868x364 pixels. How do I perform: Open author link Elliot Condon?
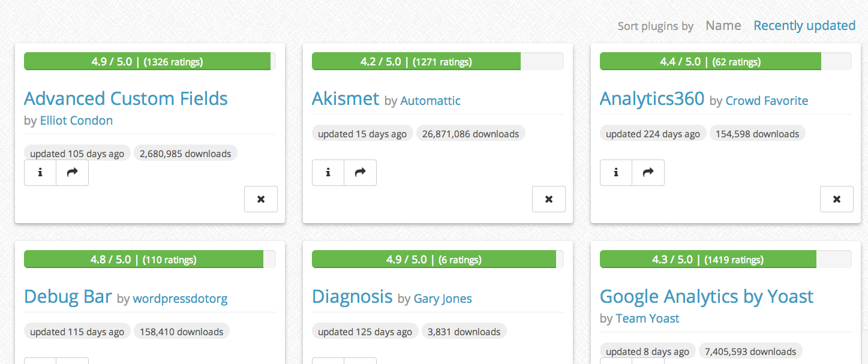(x=77, y=120)
